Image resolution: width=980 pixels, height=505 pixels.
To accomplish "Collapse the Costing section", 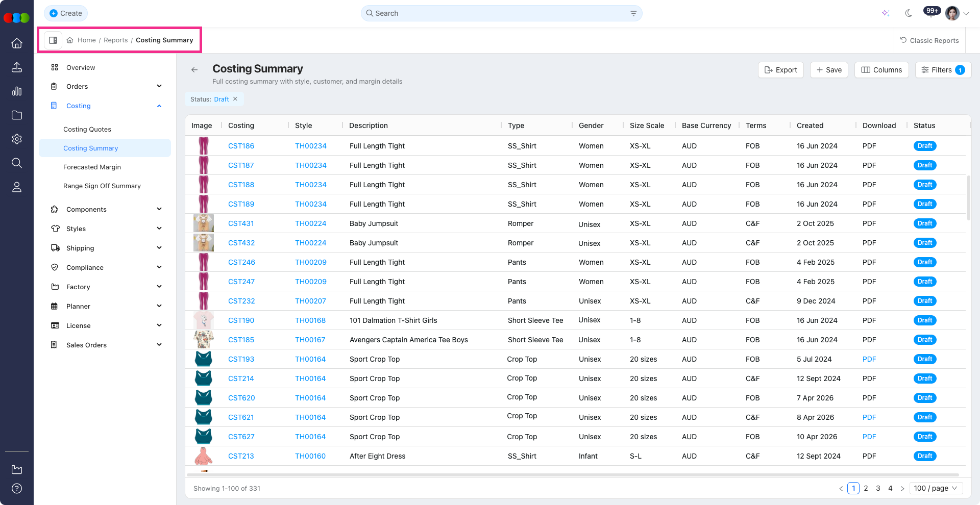I will coord(105,106).
